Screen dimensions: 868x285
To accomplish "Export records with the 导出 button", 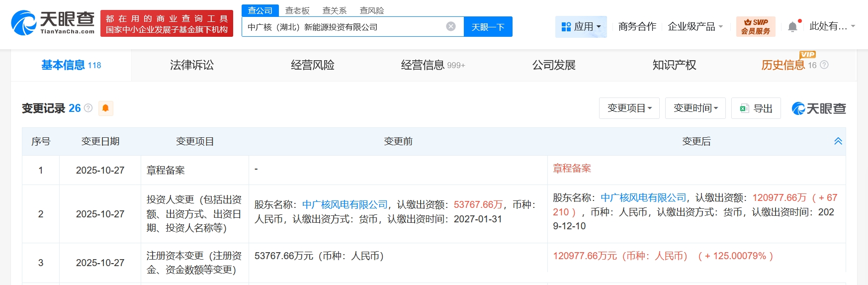I will click(756, 108).
